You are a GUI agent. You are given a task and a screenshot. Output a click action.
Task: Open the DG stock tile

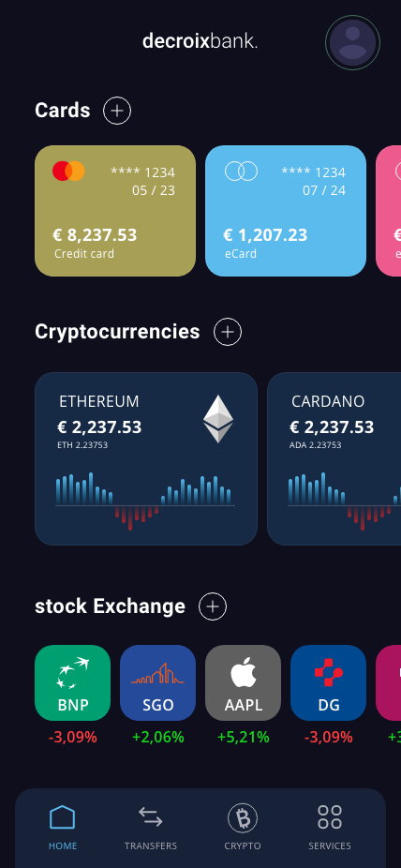(328, 682)
